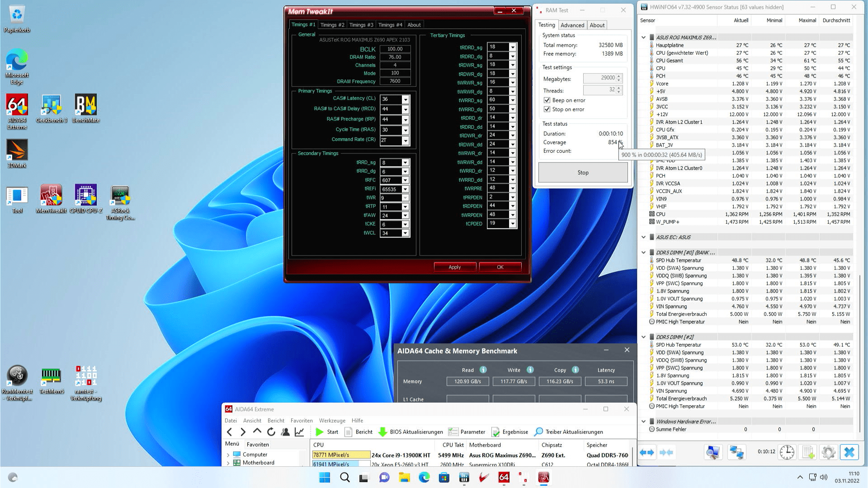
Task: Open the tRFC dropdown in MemTweakIt
Action: tap(405, 180)
